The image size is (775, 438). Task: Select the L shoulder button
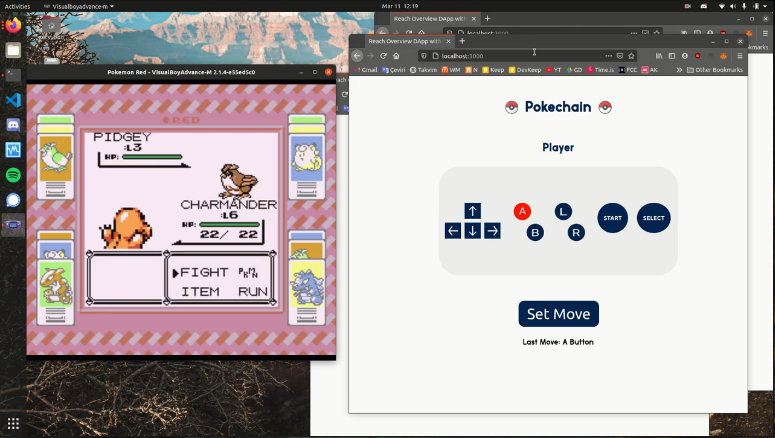coord(563,212)
